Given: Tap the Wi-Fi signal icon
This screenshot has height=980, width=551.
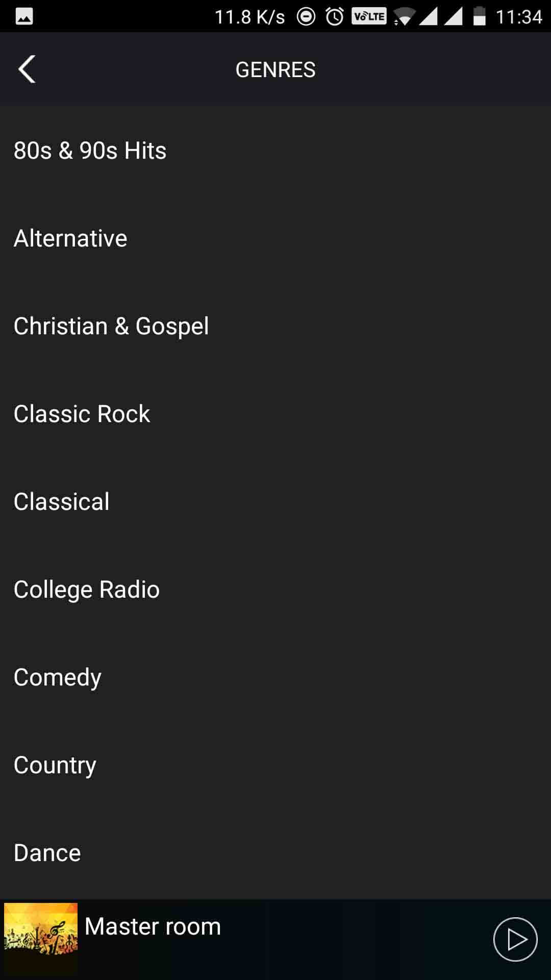Looking at the screenshot, I should [x=403, y=18].
